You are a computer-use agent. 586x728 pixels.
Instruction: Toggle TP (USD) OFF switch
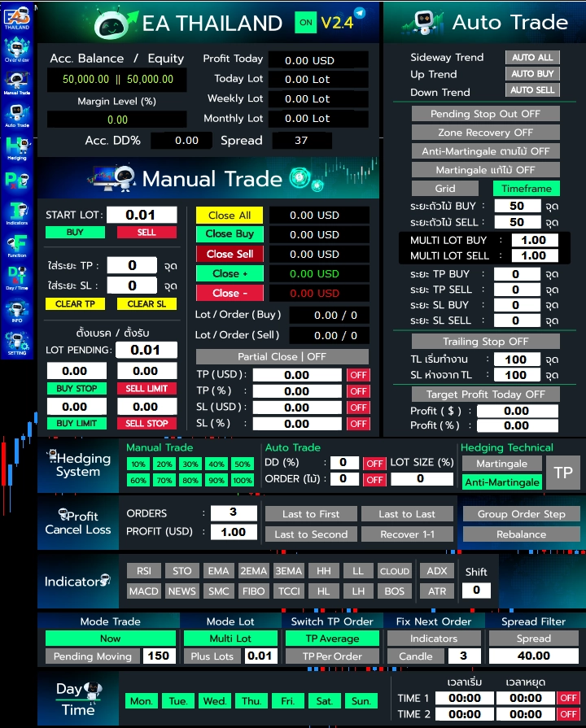pos(358,375)
